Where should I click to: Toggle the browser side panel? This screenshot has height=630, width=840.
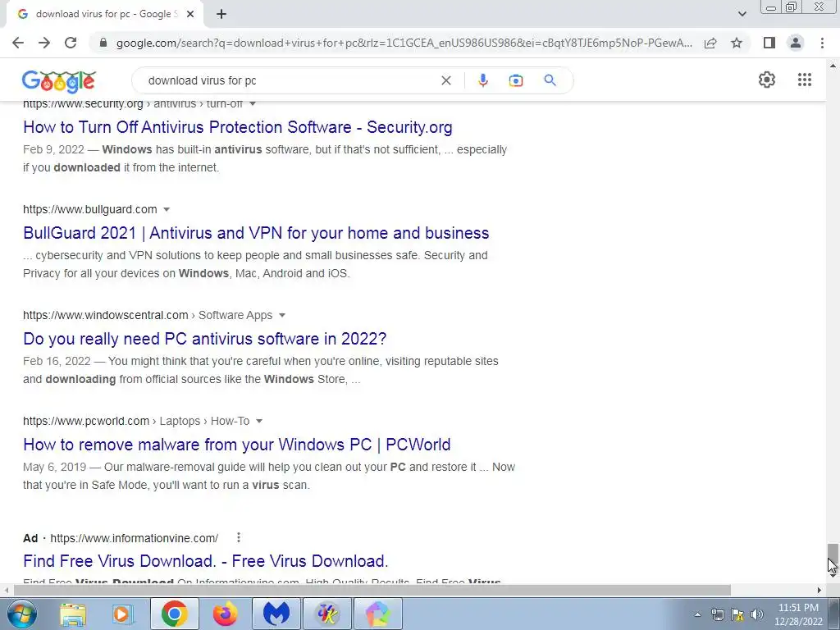coord(769,43)
